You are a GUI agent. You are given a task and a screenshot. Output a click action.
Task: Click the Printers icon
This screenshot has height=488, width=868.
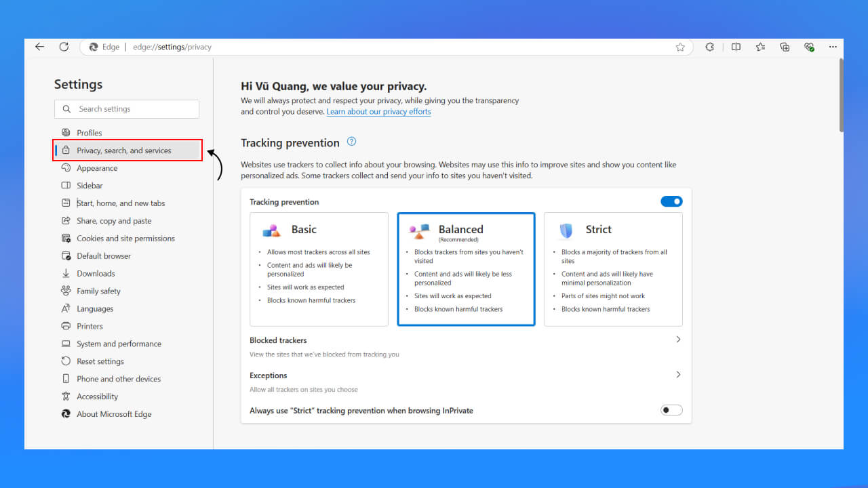point(66,327)
